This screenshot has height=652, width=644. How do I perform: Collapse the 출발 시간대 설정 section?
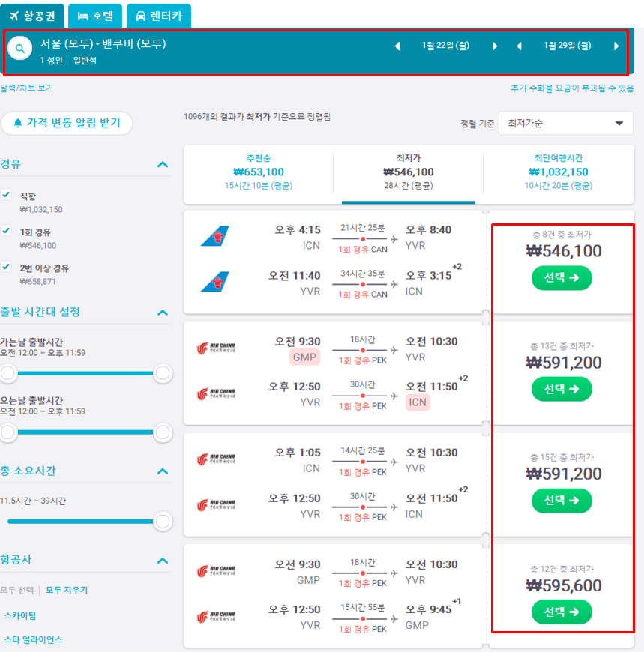point(163,312)
